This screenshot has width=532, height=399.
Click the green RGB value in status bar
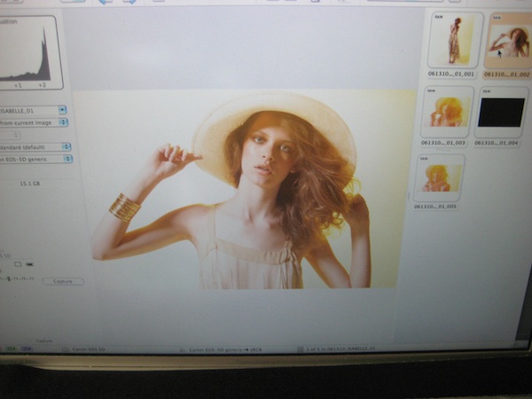click(12, 348)
